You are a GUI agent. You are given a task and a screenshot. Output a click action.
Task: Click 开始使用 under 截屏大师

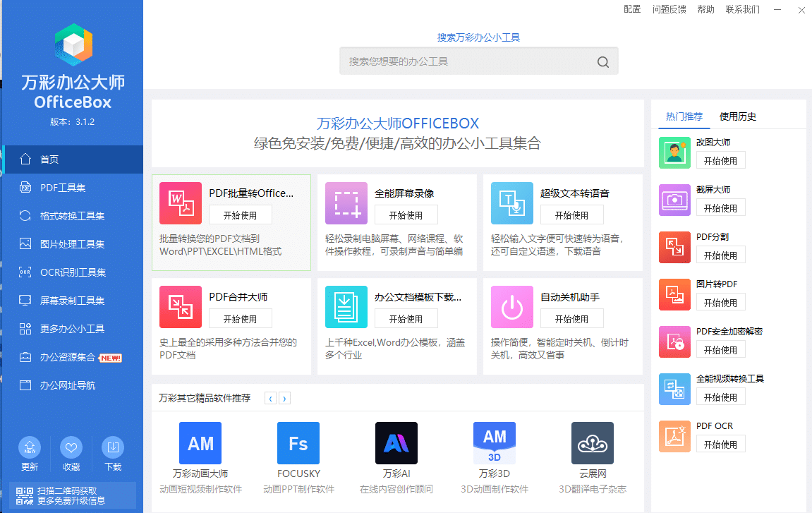coord(720,207)
